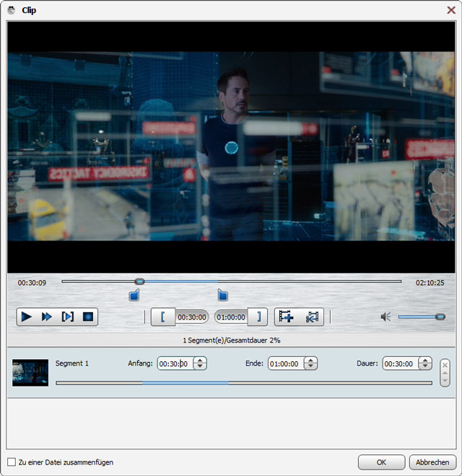This screenshot has width=462, height=476.
Task: Stop the video playback
Action: click(x=88, y=317)
